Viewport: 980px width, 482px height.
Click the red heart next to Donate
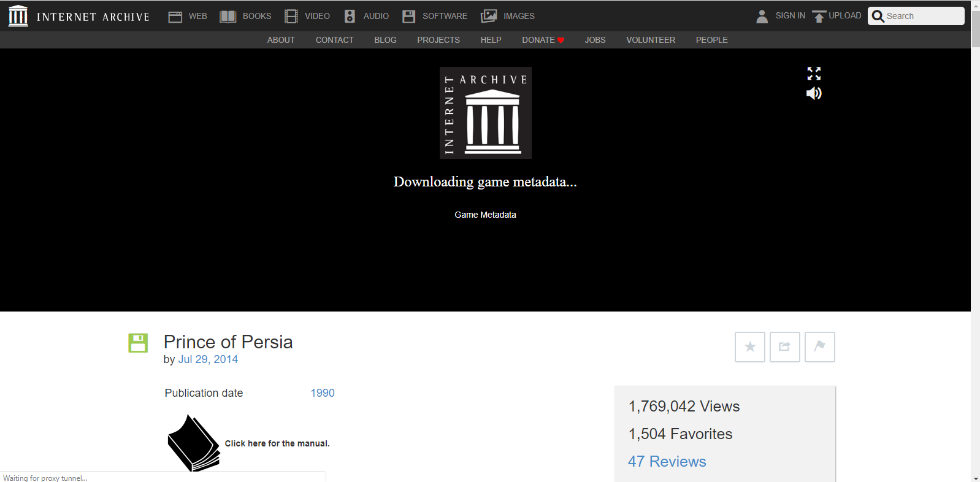(x=561, y=40)
